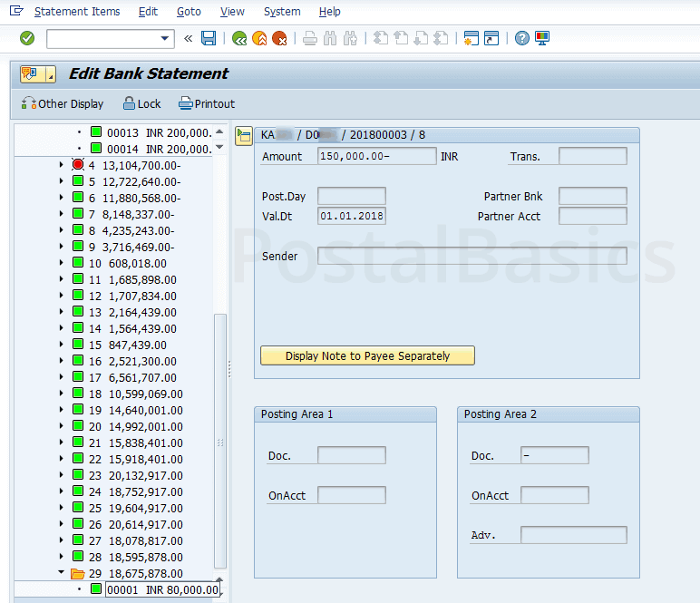Image resolution: width=700 pixels, height=603 pixels.
Task: Expand statement item 4 with red status
Action: click(61, 165)
